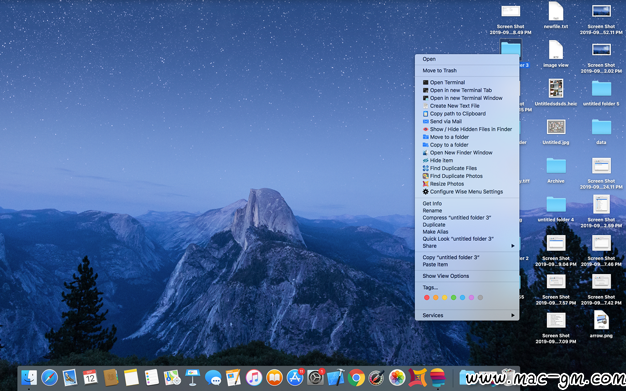Select the arrow.png desktop file

click(x=601, y=324)
